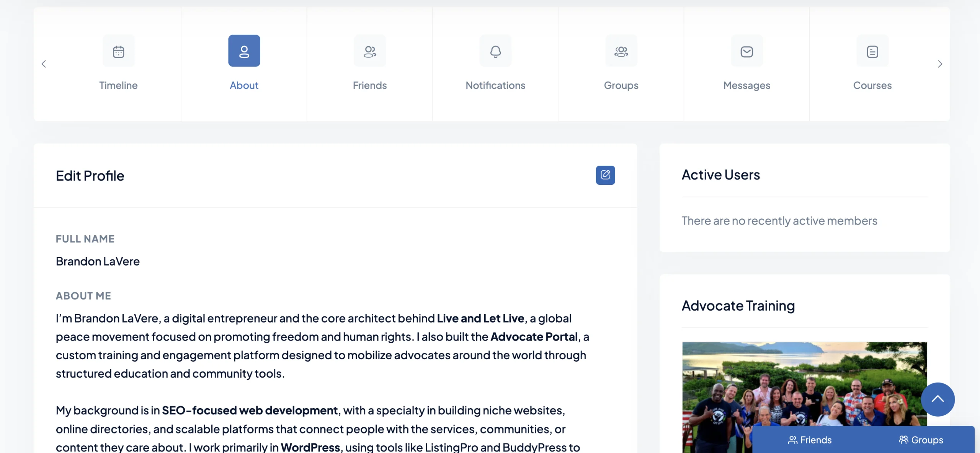The width and height of the screenshot is (980, 453).
Task: Open Friends in the bottom chat bar
Action: click(x=810, y=440)
